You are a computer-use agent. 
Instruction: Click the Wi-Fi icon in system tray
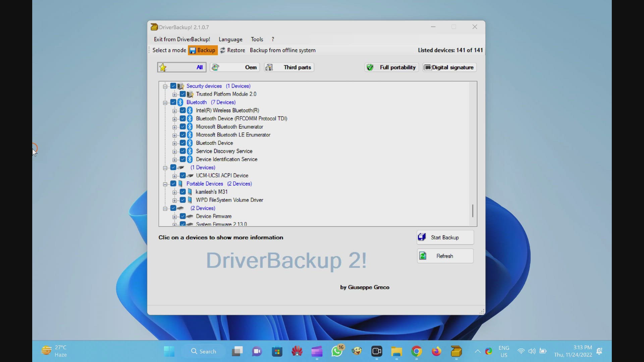[x=521, y=351]
